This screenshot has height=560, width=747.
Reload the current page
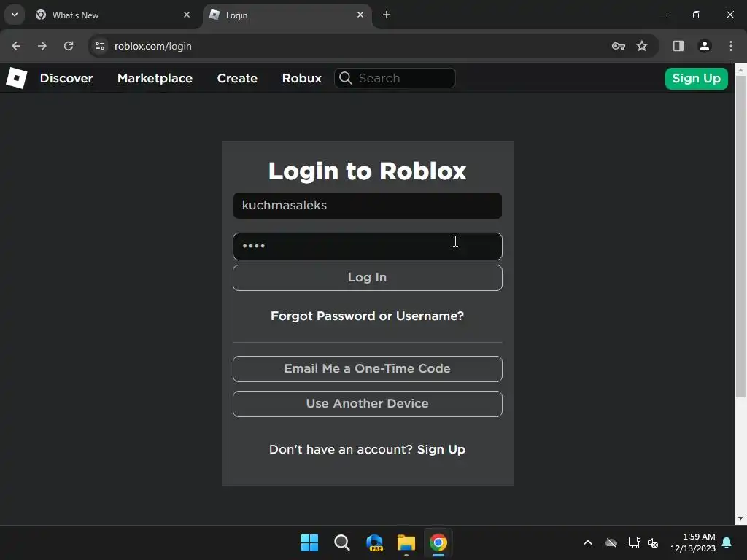point(69,46)
